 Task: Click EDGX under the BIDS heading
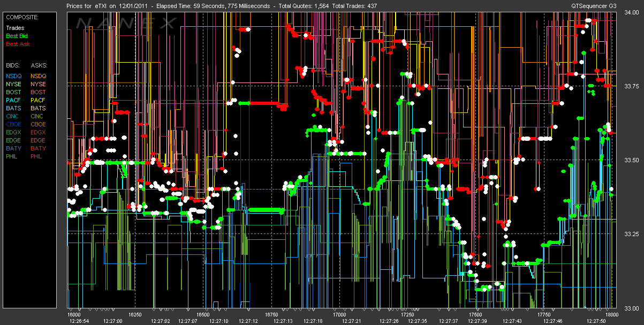click(14, 132)
